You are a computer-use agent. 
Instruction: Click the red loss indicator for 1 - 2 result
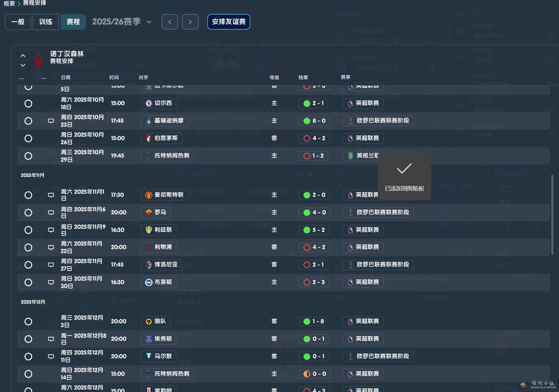point(307,156)
